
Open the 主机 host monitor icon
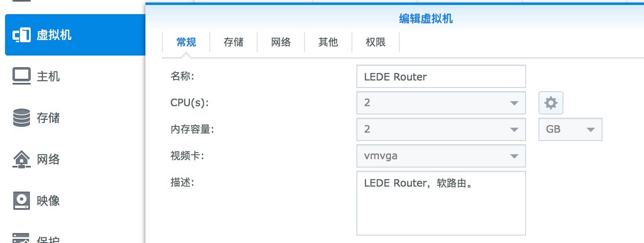(x=22, y=76)
